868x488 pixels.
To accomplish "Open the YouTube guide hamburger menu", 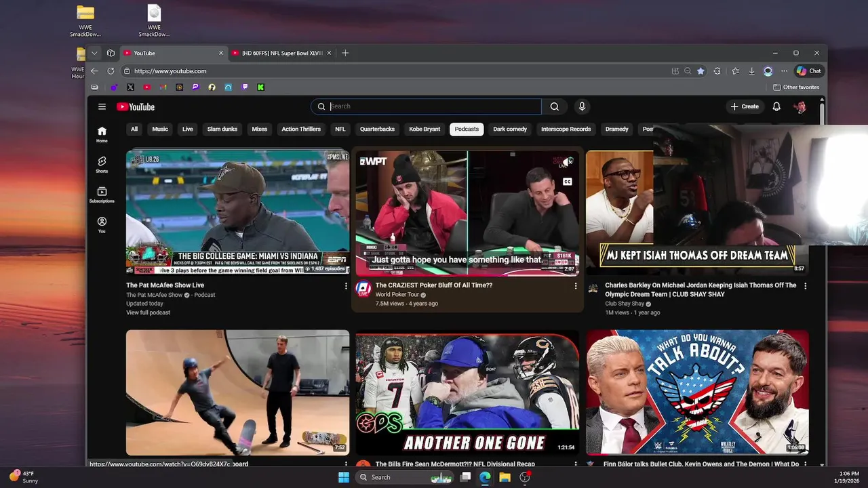I will click(x=102, y=106).
